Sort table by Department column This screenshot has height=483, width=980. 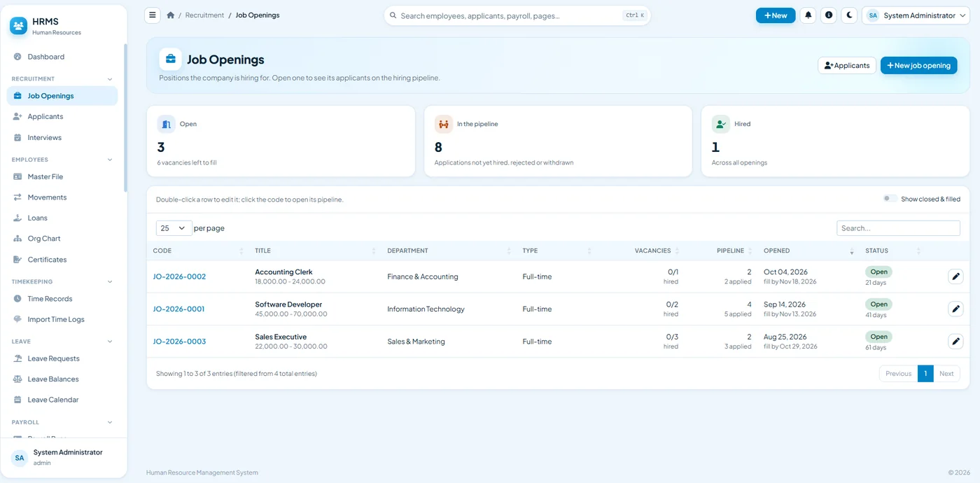coord(449,251)
